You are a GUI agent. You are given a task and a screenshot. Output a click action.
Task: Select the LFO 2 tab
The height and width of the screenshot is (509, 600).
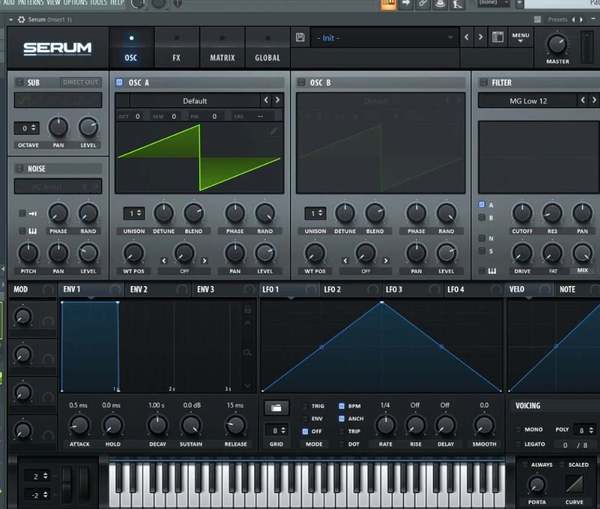click(331, 290)
